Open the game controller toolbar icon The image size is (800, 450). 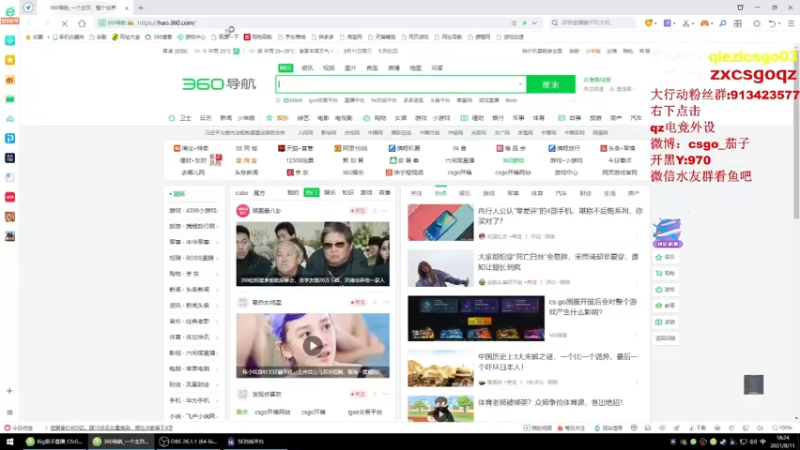[704, 23]
